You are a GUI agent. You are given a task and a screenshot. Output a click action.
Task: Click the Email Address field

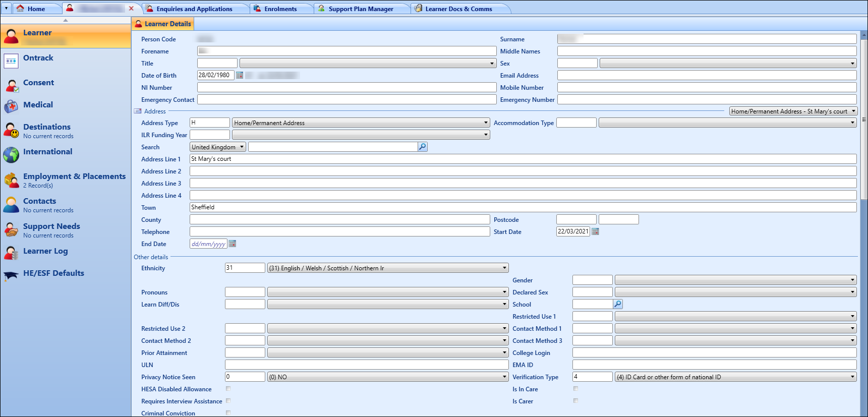pyautogui.click(x=707, y=75)
